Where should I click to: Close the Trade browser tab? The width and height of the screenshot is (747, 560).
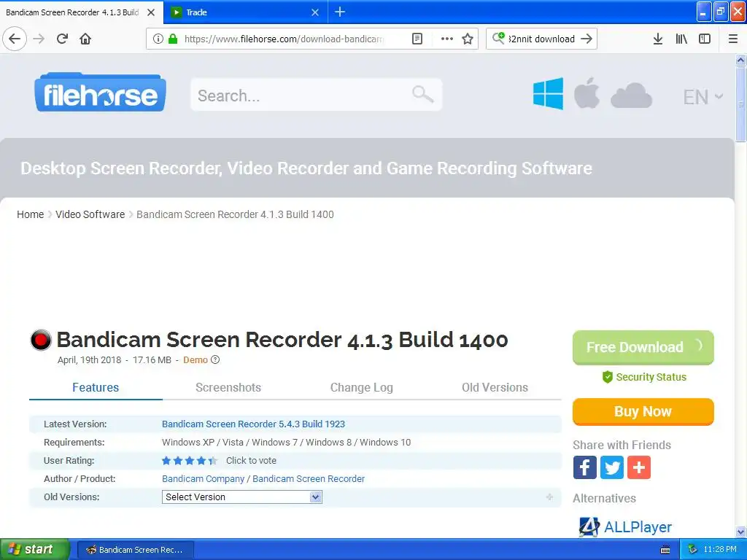coord(315,12)
